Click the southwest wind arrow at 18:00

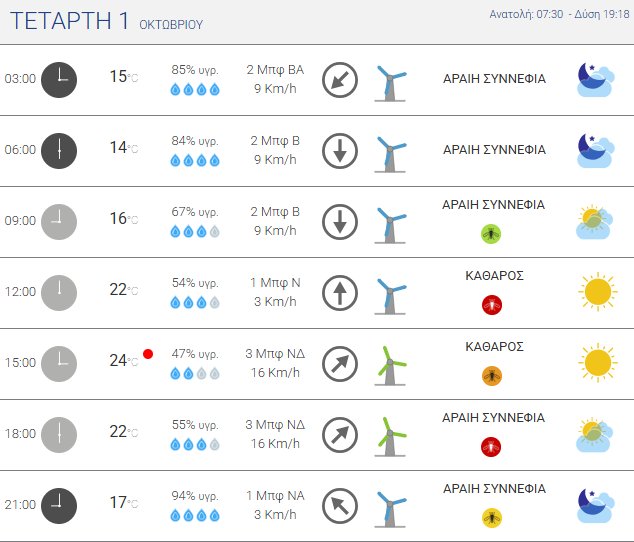340,435
